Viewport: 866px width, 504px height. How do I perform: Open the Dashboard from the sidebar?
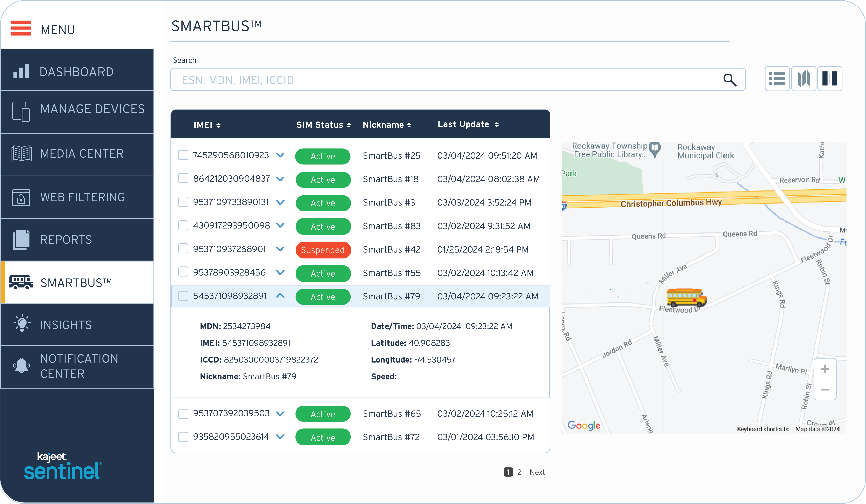click(x=76, y=72)
